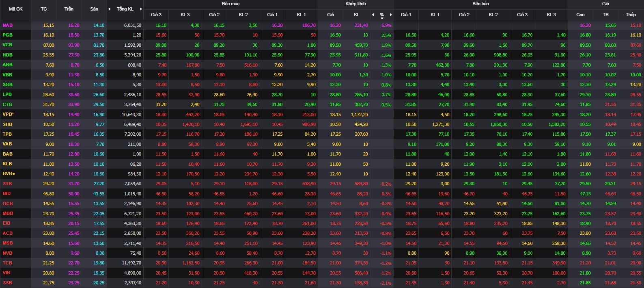Click the Bên bán group header
This screenshot has height=288, width=644.
[x=480, y=4]
